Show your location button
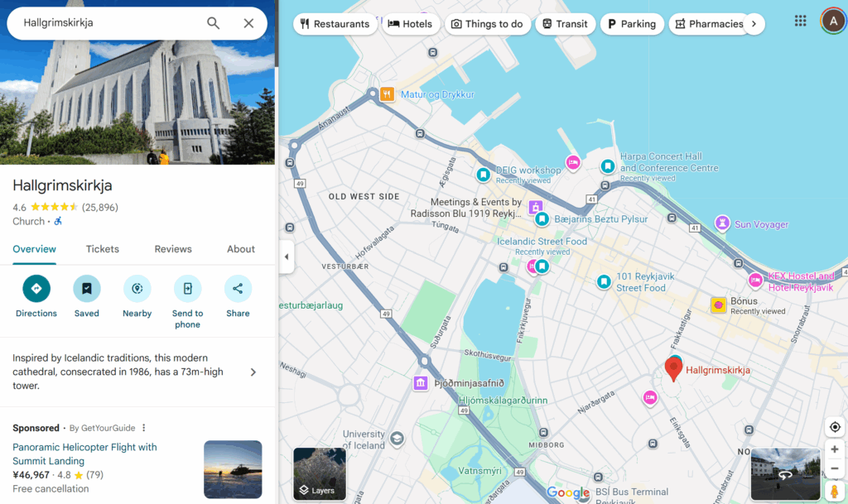The height and width of the screenshot is (504, 848). [x=835, y=427]
